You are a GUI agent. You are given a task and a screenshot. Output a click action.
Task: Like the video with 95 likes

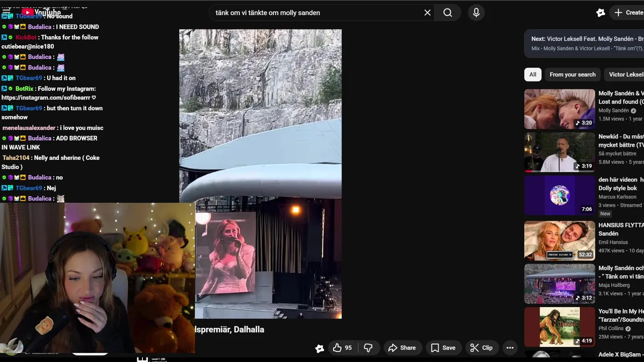tap(342, 348)
